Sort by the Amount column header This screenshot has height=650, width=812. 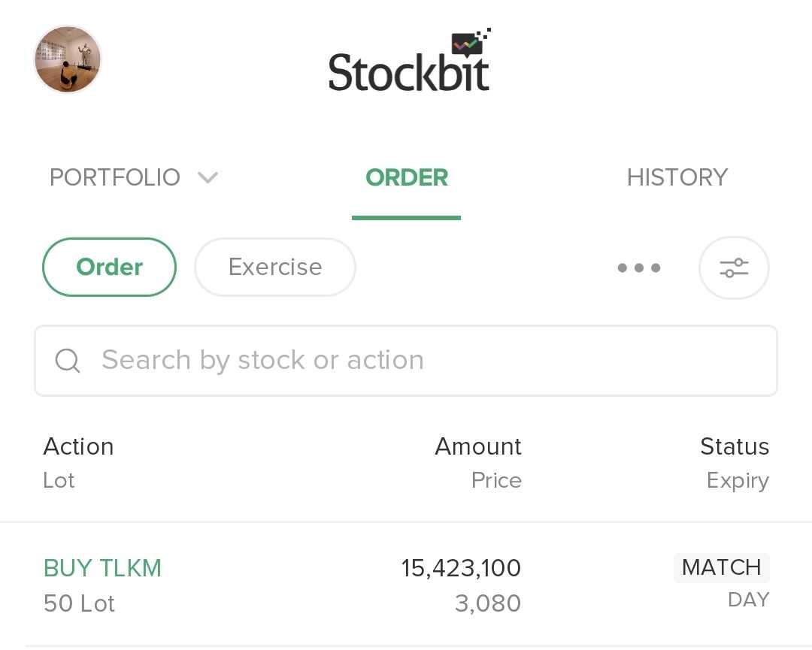[478, 446]
